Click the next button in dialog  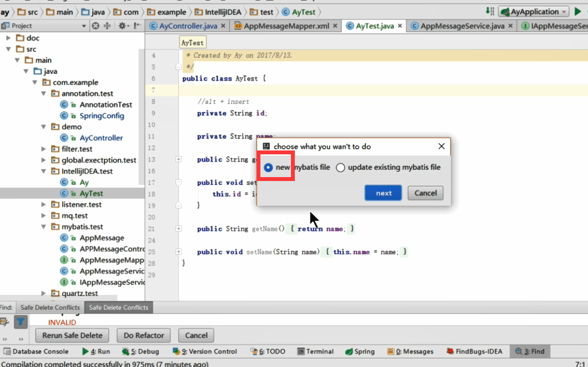(x=383, y=193)
